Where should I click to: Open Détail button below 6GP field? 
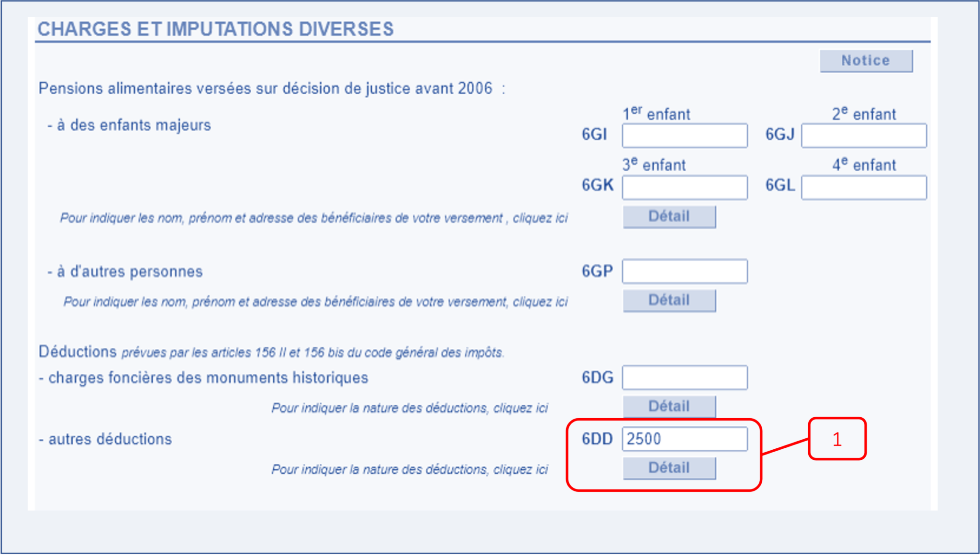669,300
